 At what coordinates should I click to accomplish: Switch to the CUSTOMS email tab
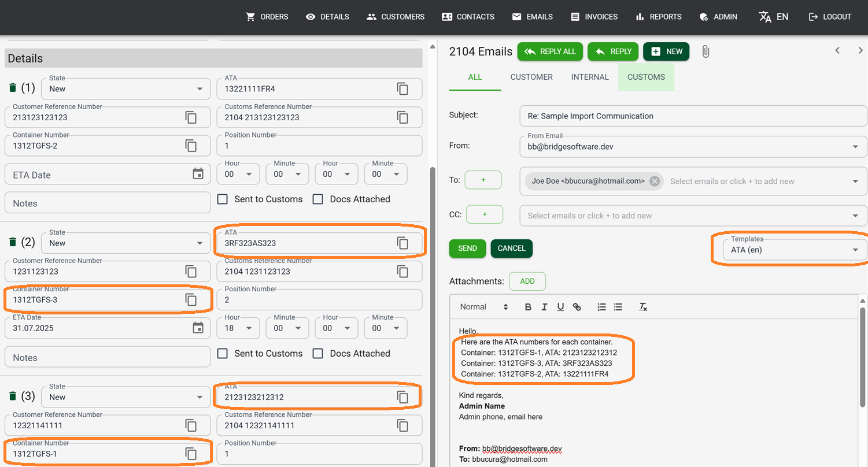tap(646, 77)
